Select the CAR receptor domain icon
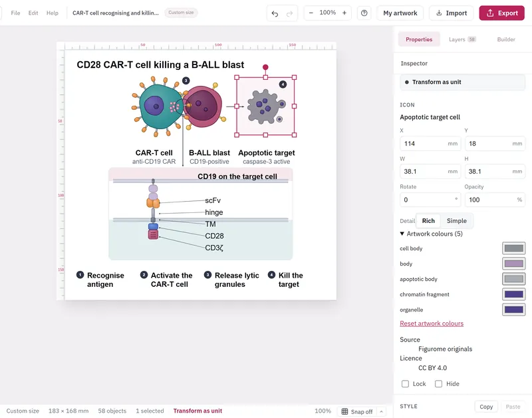 pos(153,210)
